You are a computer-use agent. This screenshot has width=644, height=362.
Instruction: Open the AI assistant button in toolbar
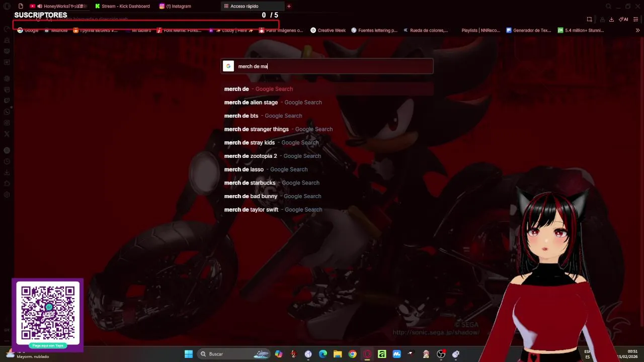(623, 19)
